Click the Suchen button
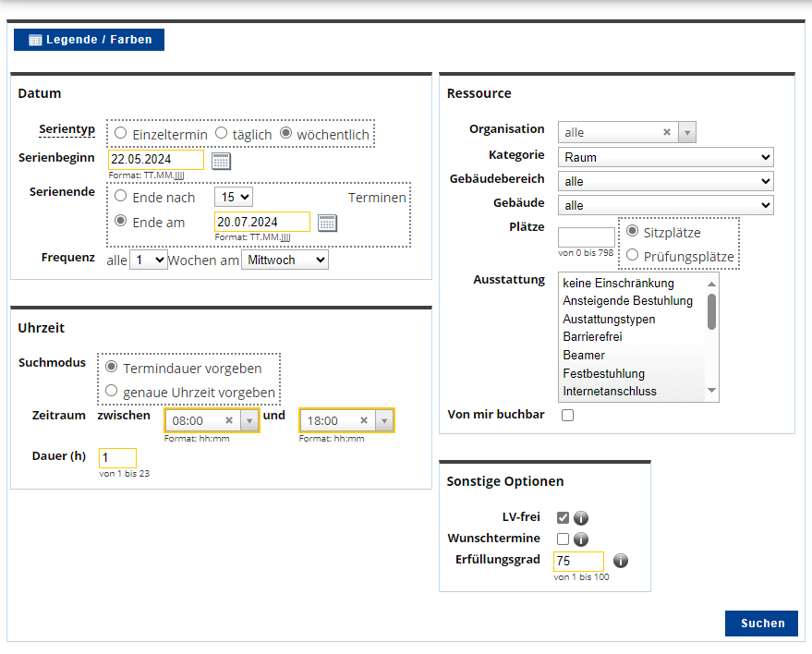 761,623
